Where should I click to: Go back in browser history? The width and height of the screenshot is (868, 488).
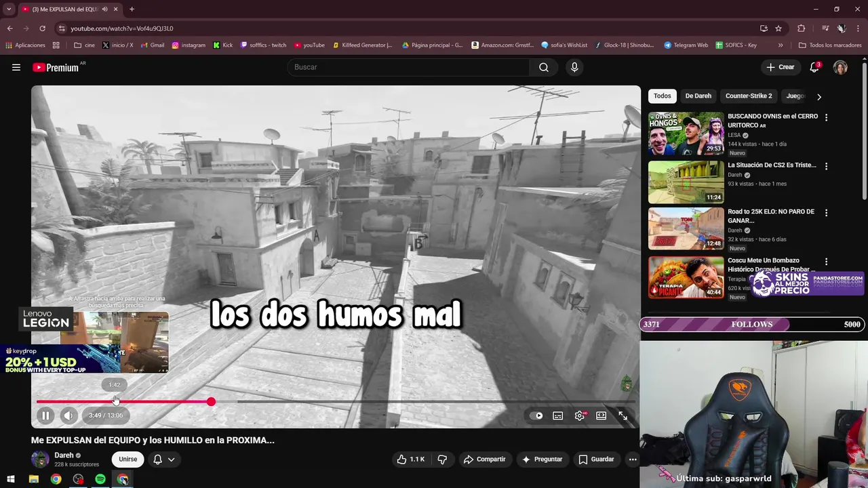[10, 28]
